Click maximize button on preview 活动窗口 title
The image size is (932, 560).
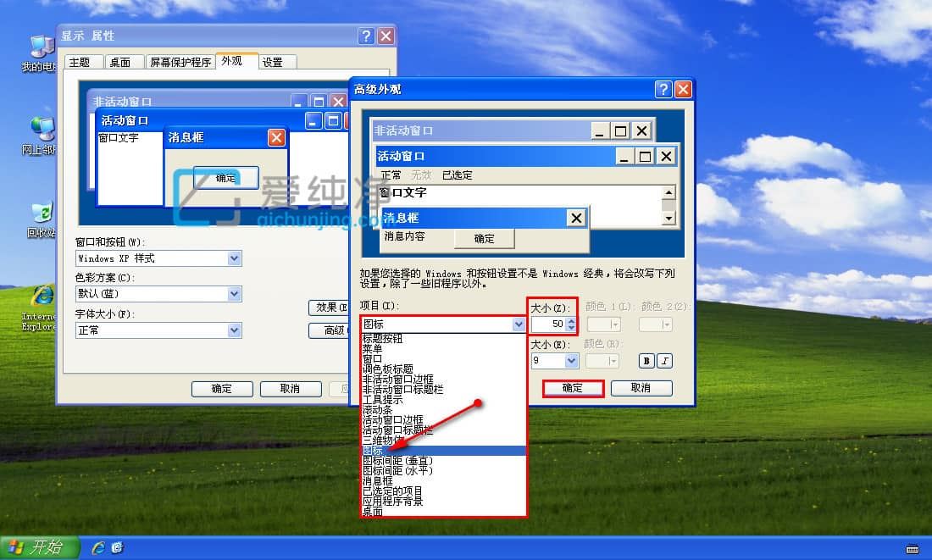point(645,157)
